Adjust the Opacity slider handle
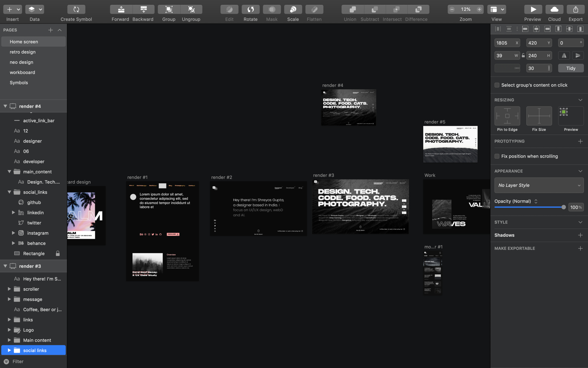588x368 pixels. [x=563, y=207]
